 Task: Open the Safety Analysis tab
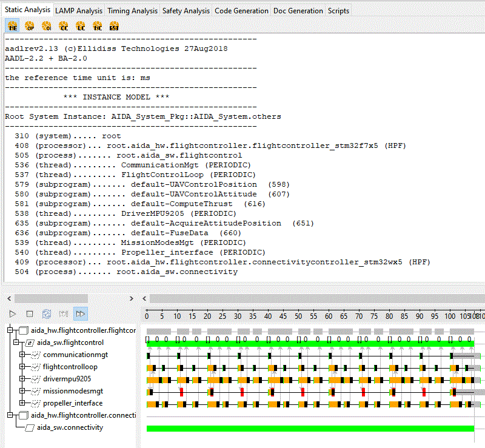click(x=186, y=11)
